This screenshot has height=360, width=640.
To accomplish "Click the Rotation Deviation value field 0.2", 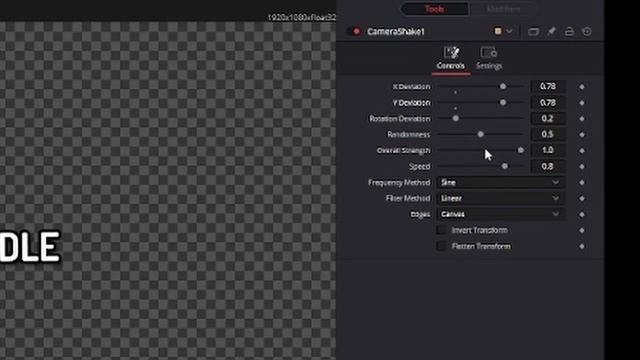I will (548, 118).
